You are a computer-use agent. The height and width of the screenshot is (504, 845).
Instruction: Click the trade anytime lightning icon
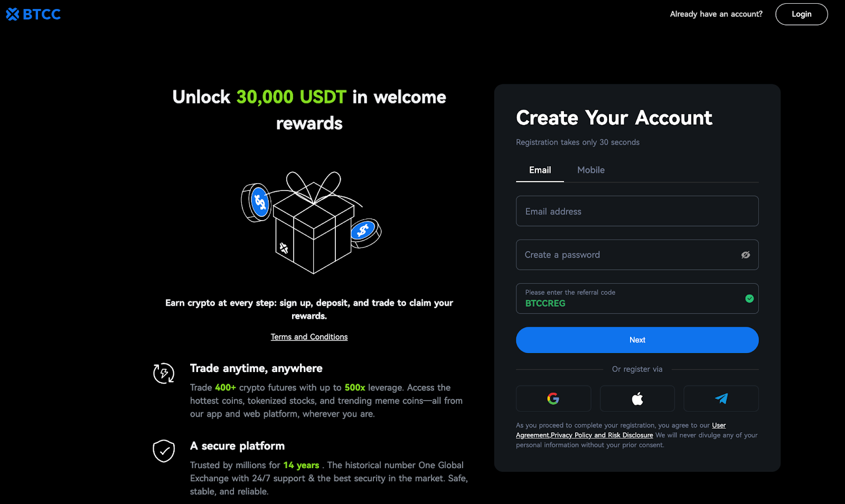pyautogui.click(x=164, y=373)
